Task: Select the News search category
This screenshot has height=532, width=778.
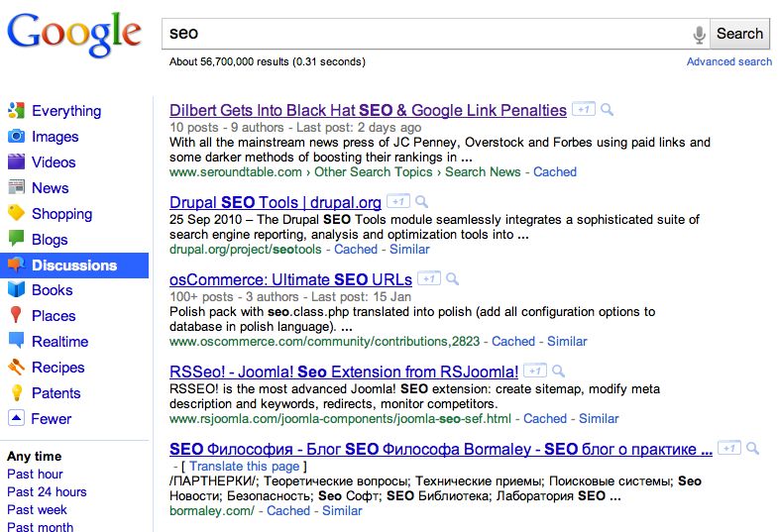Action: pos(50,188)
